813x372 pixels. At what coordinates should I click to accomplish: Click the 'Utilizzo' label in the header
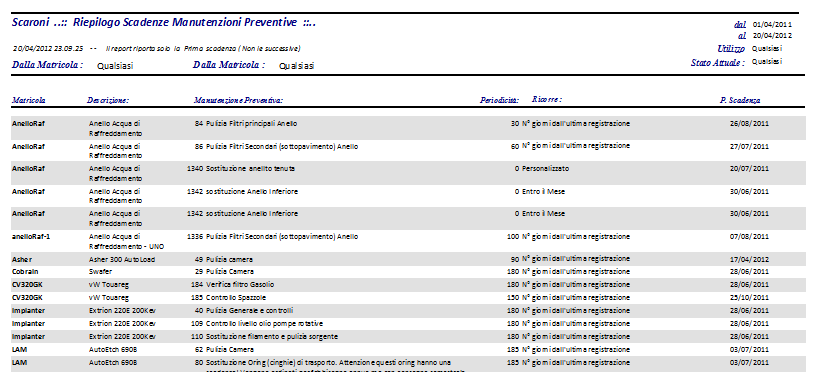pyautogui.click(x=732, y=48)
